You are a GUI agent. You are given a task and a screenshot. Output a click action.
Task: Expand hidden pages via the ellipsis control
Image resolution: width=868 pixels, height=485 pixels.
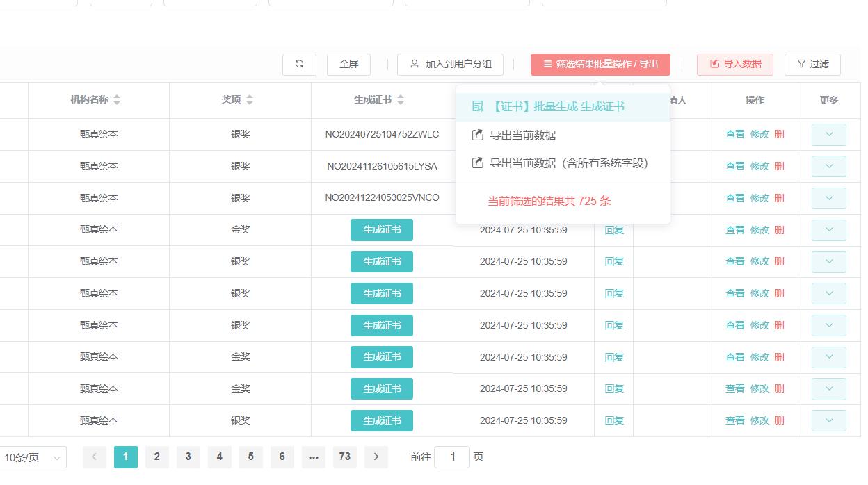click(x=314, y=457)
